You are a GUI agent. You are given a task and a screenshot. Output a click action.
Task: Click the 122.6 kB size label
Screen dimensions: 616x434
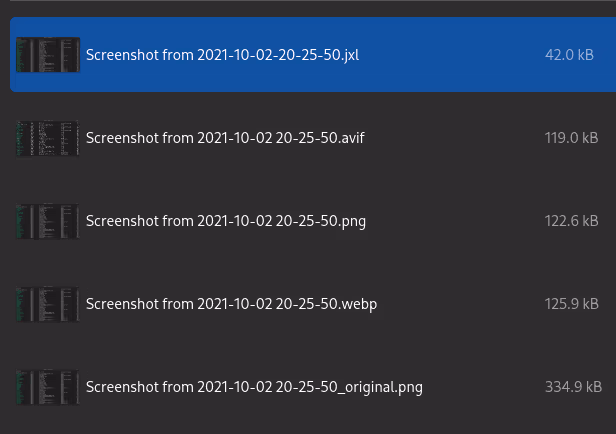tap(571, 221)
